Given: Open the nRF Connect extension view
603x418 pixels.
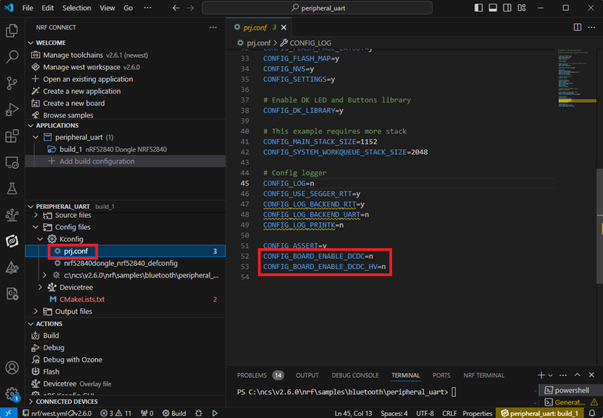Looking at the screenshot, I should click(x=12, y=240).
